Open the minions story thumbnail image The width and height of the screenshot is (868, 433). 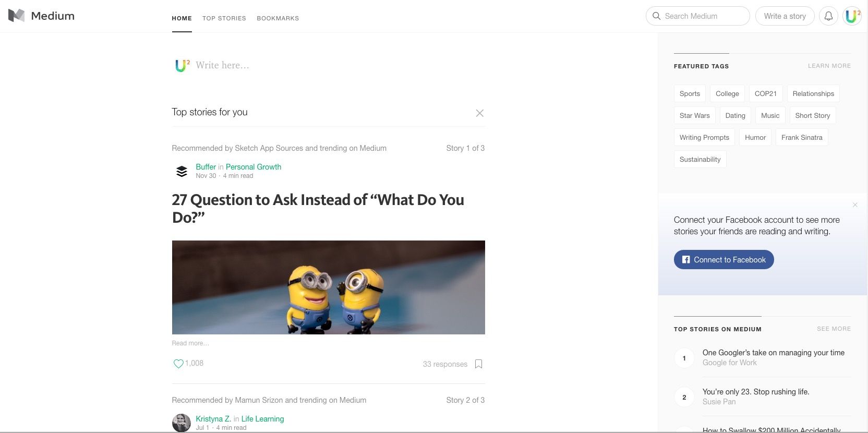(x=329, y=287)
